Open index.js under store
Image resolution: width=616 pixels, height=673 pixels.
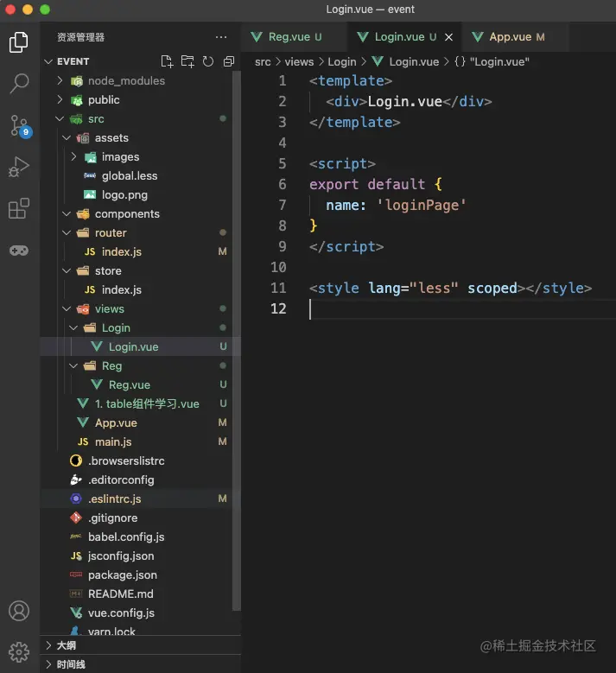click(x=137, y=289)
